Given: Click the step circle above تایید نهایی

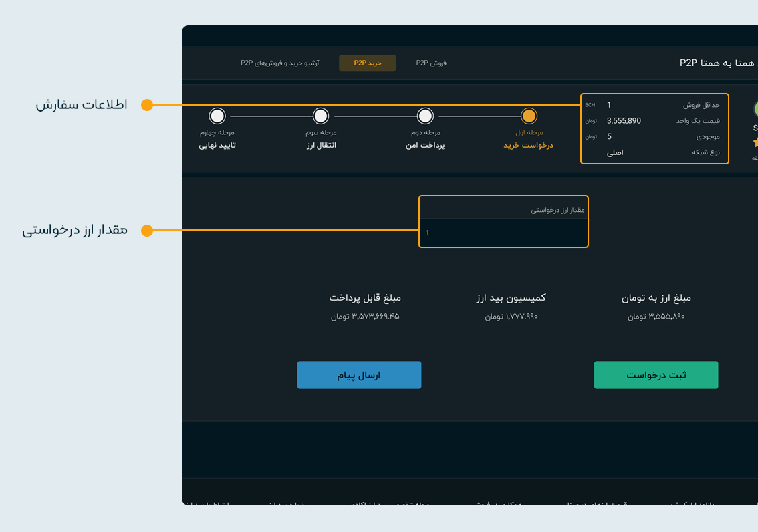Looking at the screenshot, I should [217, 116].
